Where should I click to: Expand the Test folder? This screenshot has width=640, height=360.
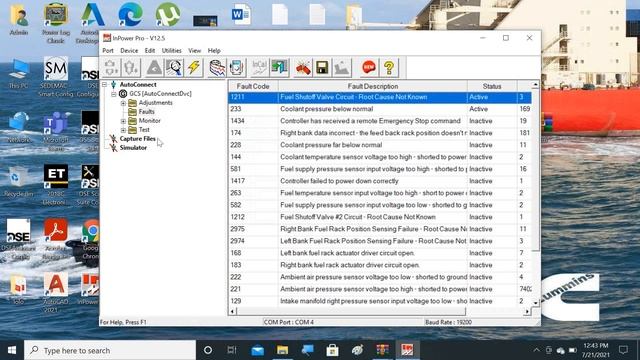point(123,130)
